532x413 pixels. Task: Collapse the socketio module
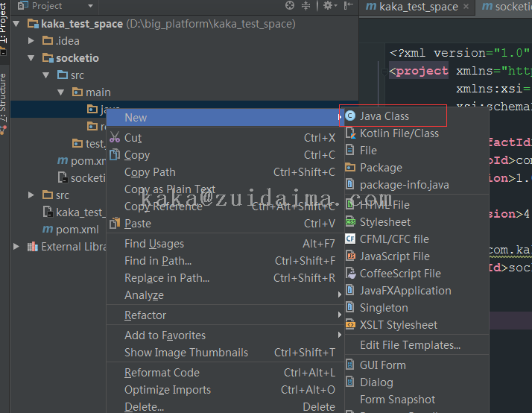click(x=31, y=58)
